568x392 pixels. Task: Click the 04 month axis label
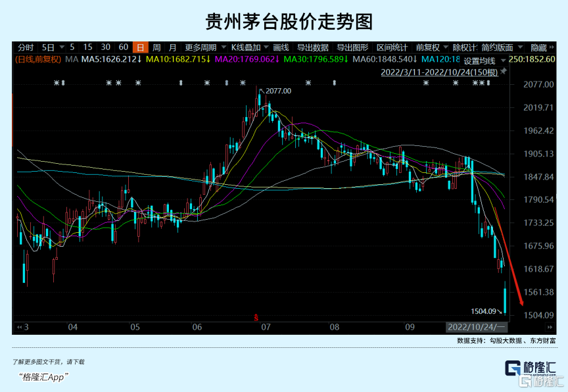(x=73, y=327)
